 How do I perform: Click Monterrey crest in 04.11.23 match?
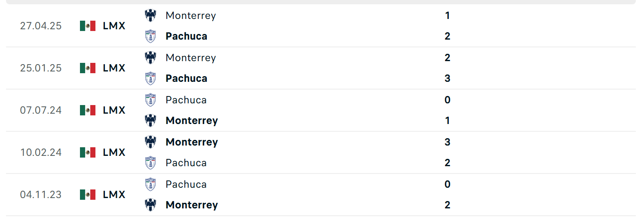click(x=150, y=205)
